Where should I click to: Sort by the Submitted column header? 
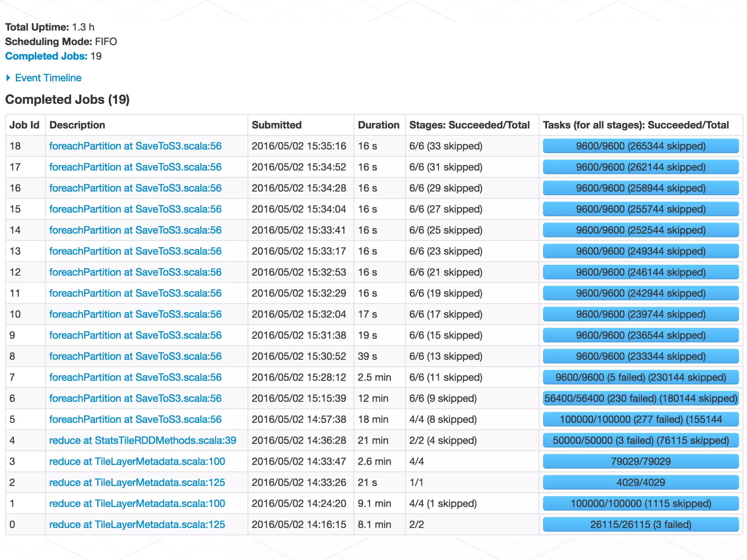coord(276,125)
